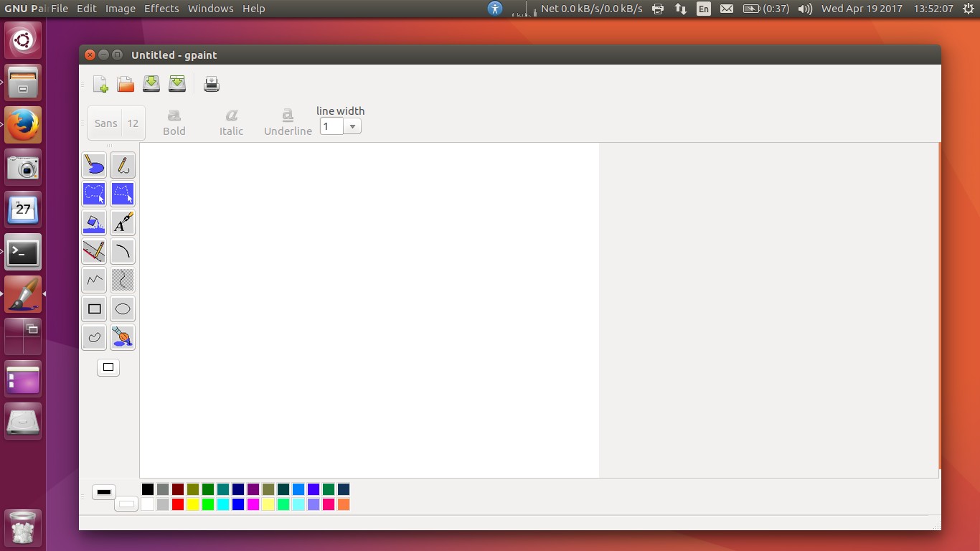Select the paintbrush tool

tap(94, 165)
